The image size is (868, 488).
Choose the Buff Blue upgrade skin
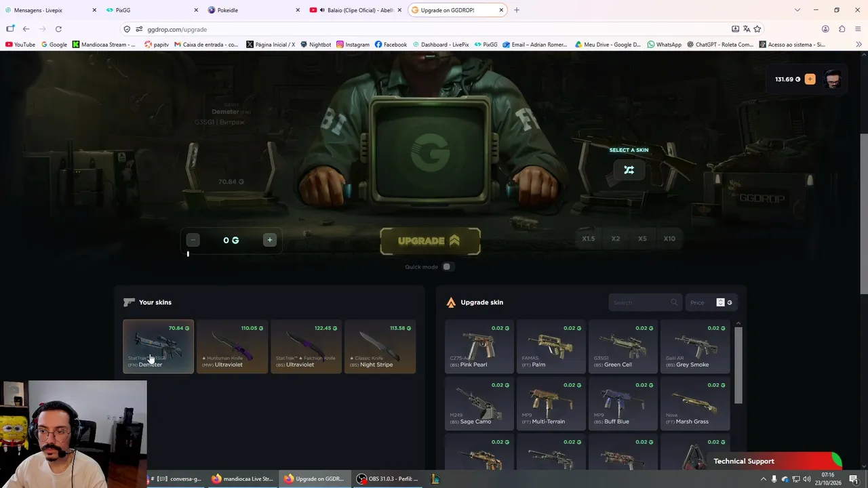coord(623,403)
